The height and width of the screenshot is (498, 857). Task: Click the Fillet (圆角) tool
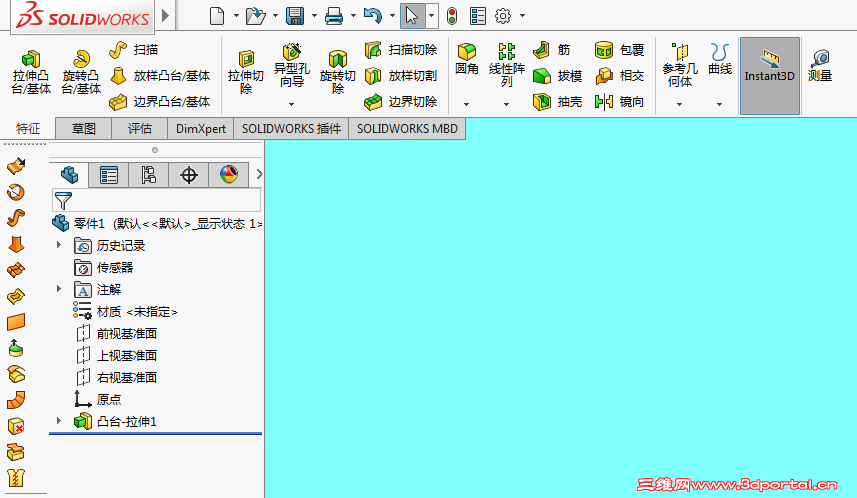[467, 59]
